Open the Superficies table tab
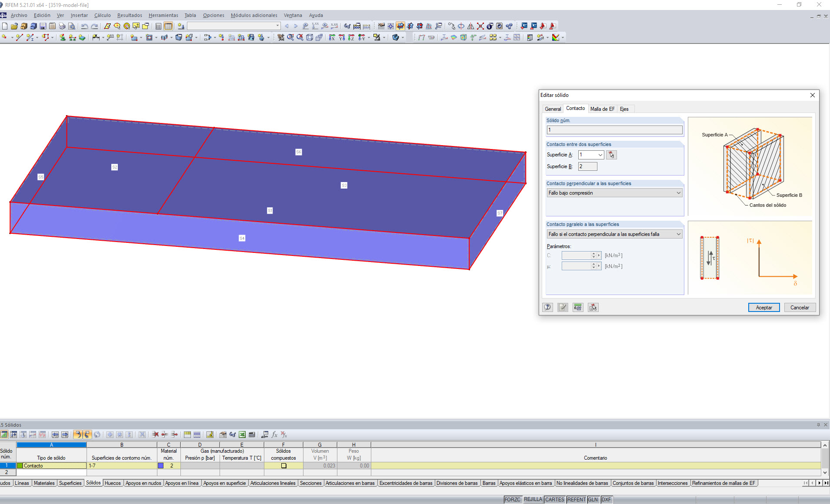 pyautogui.click(x=70, y=483)
